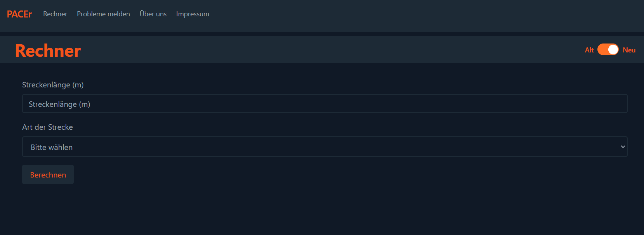
Task: Click the white knob of the switch
Action: [x=613, y=50]
